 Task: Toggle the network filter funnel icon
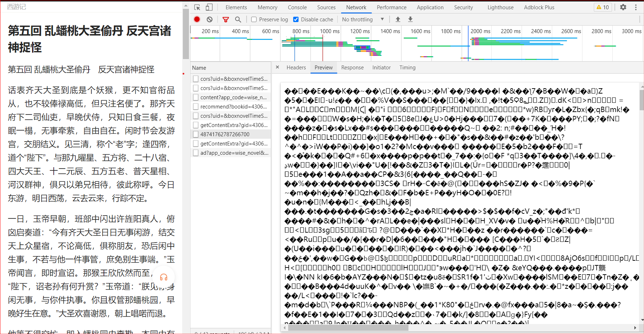[x=226, y=19]
